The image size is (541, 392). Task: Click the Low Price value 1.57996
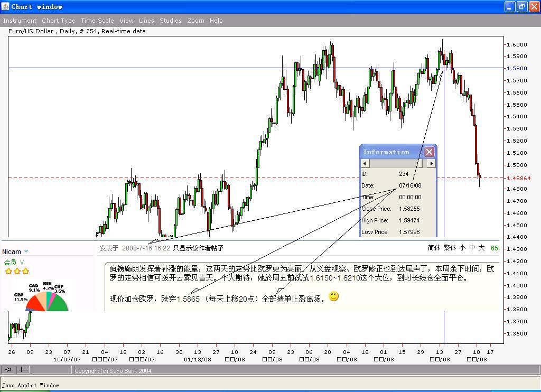(409, 232)
